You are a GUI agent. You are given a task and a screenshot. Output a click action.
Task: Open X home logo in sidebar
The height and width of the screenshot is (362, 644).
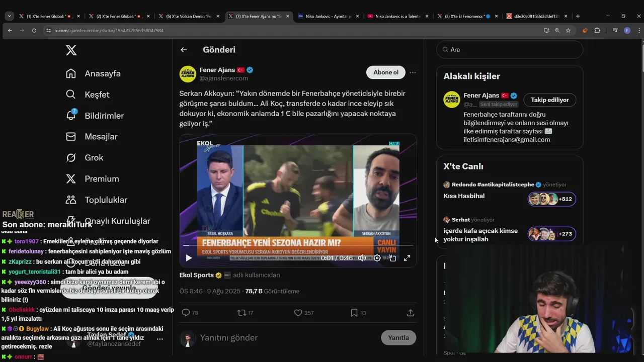pyautogui.click(x=71, y=50)
